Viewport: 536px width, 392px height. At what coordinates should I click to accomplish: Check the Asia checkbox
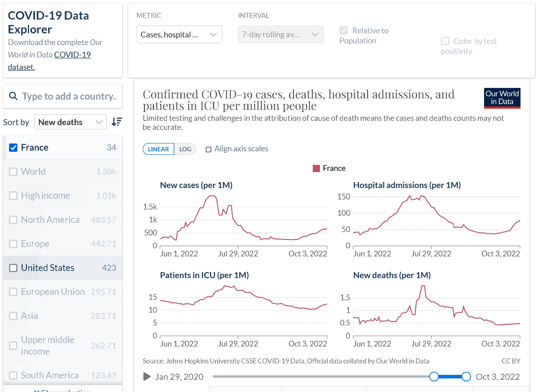13,316
